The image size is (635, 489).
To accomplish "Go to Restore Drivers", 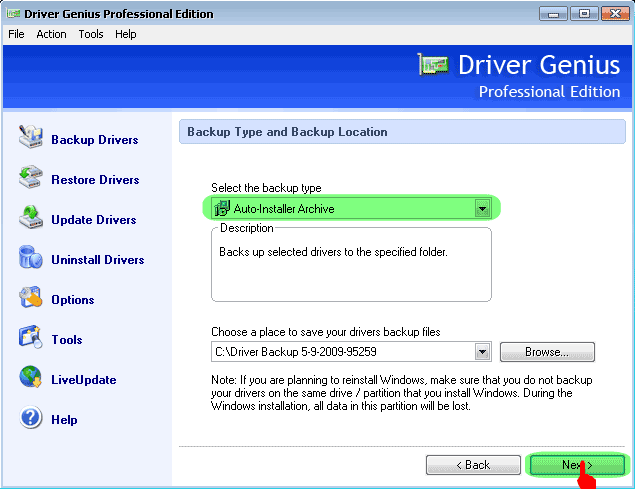I will pyautogui.click(x=95, y=180).
